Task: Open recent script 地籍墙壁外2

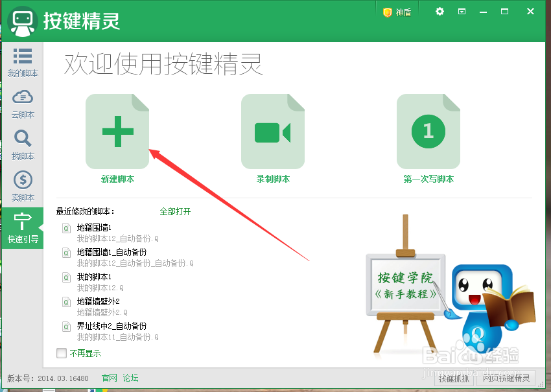Action: (98, 301)
